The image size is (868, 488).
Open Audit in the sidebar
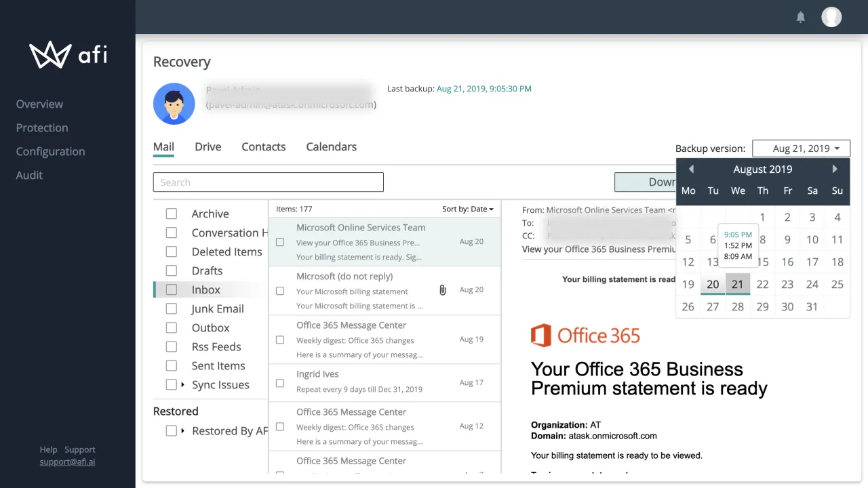point(29,175)
